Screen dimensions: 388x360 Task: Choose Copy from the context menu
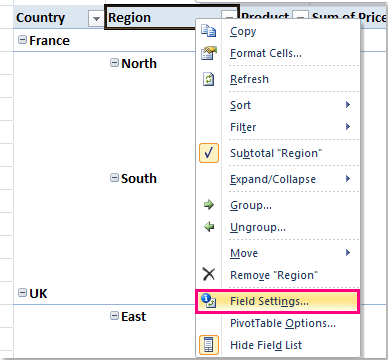click(278, 31)
